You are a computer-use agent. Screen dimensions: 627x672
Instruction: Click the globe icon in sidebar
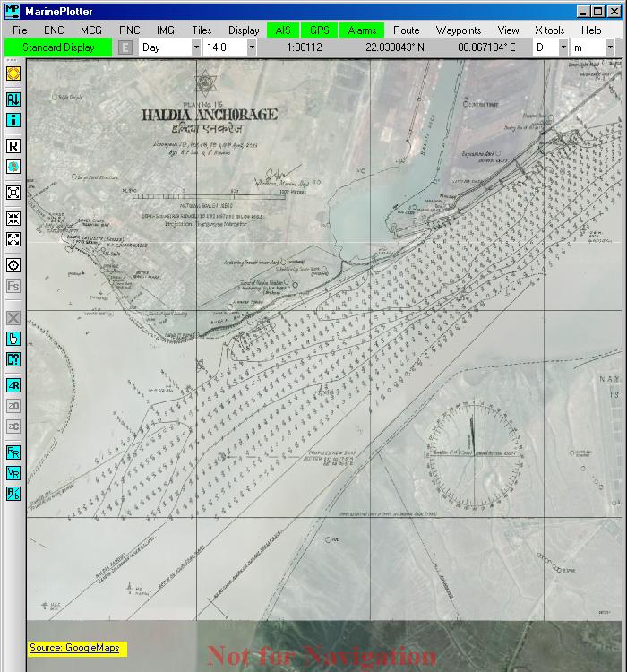(x=13, y=167)
